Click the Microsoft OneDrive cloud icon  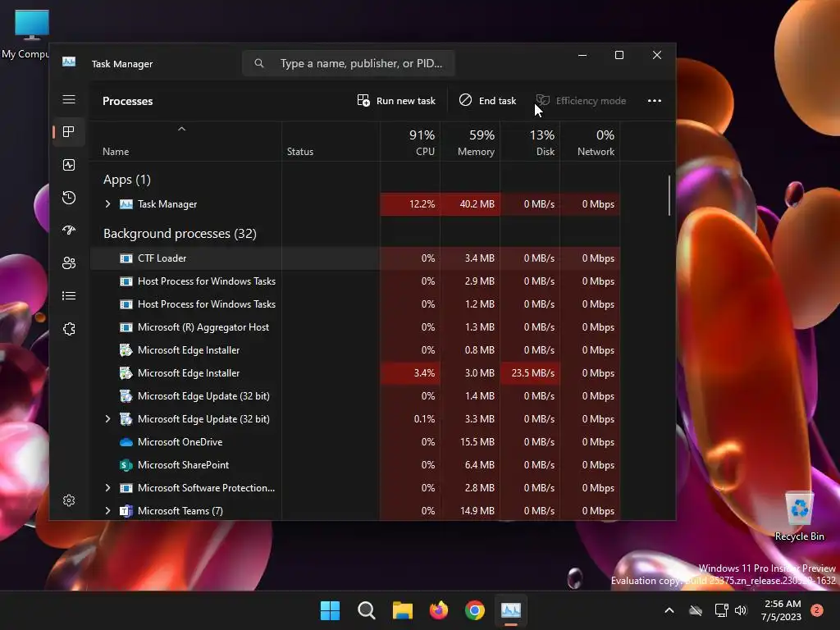point(126,442)
